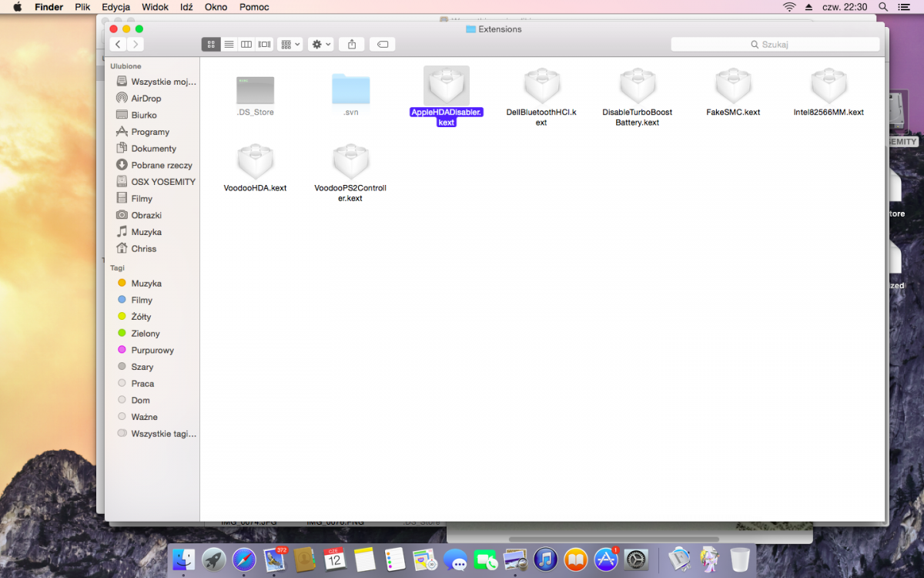This screenshot has width=924, height=578.
Task: Open App Store from the Dock
Action: pyautogui.click(x=607, y=559)
